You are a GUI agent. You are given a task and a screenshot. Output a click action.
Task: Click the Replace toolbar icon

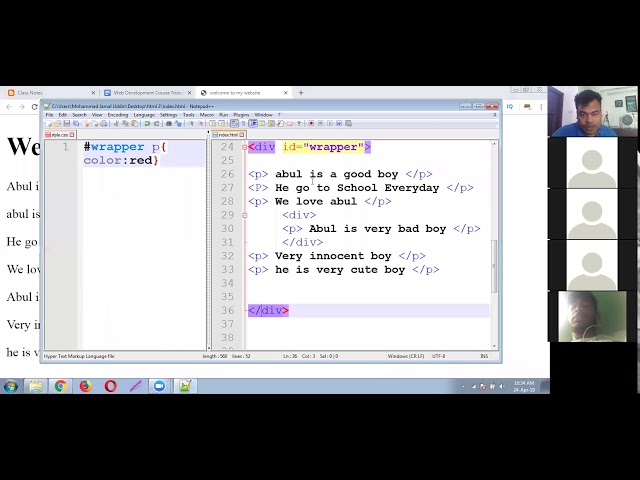pyautogui.click(x=178, y=123)
